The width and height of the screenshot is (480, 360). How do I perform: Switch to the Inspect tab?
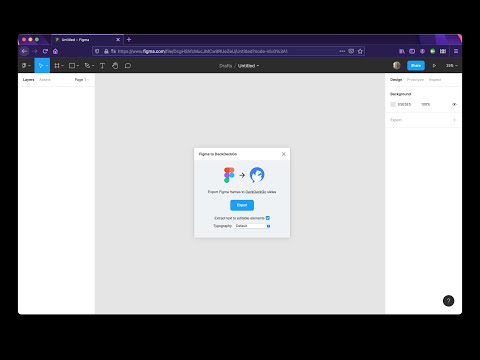435,80
